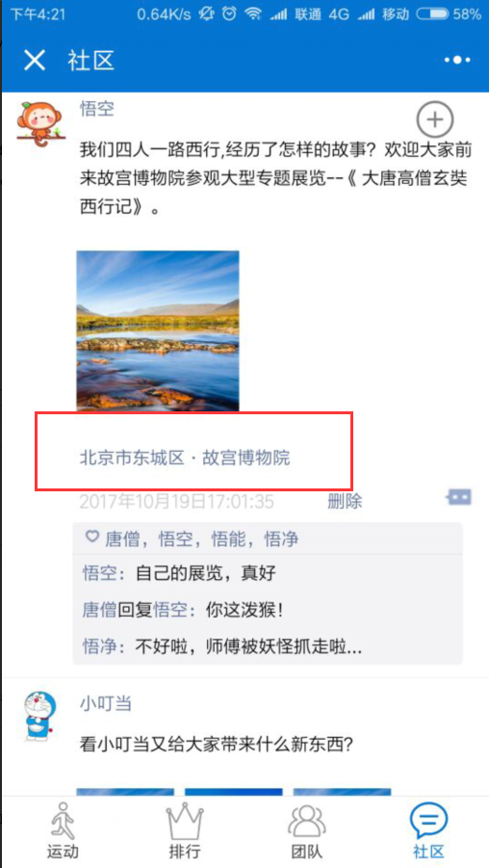Delete the post via 删除 link

(345, 502)
